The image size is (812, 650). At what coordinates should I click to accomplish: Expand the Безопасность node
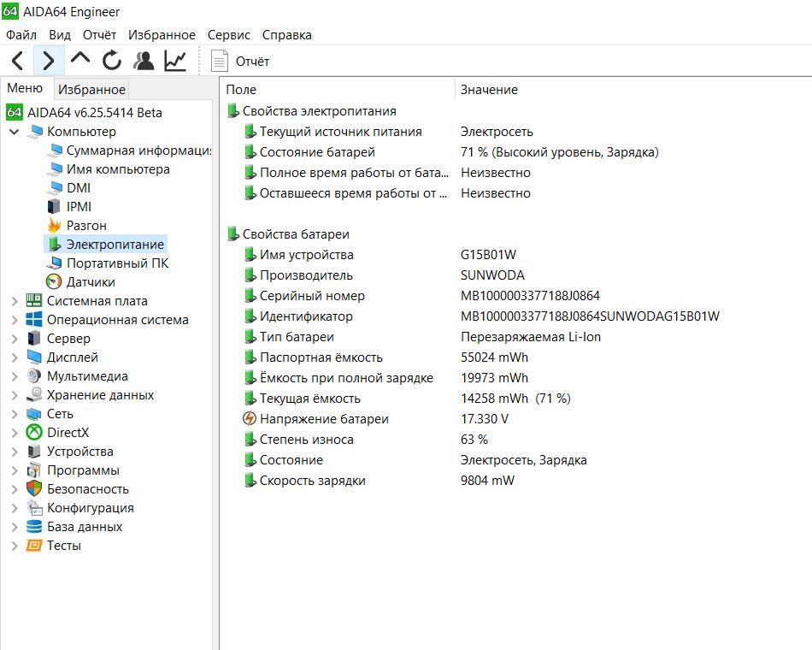click(x=15, y=489)
